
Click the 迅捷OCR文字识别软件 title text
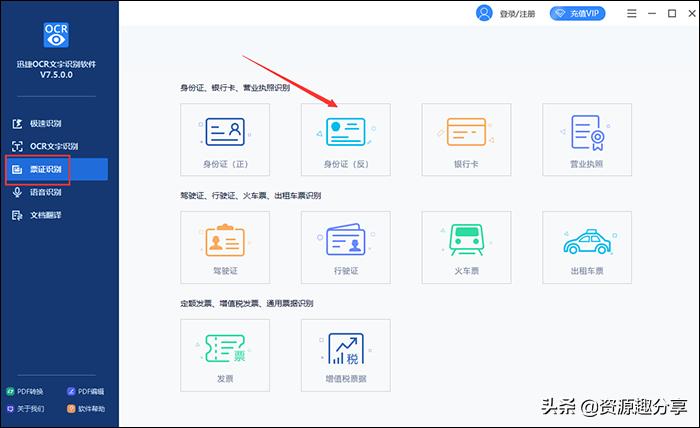(56, 64)
